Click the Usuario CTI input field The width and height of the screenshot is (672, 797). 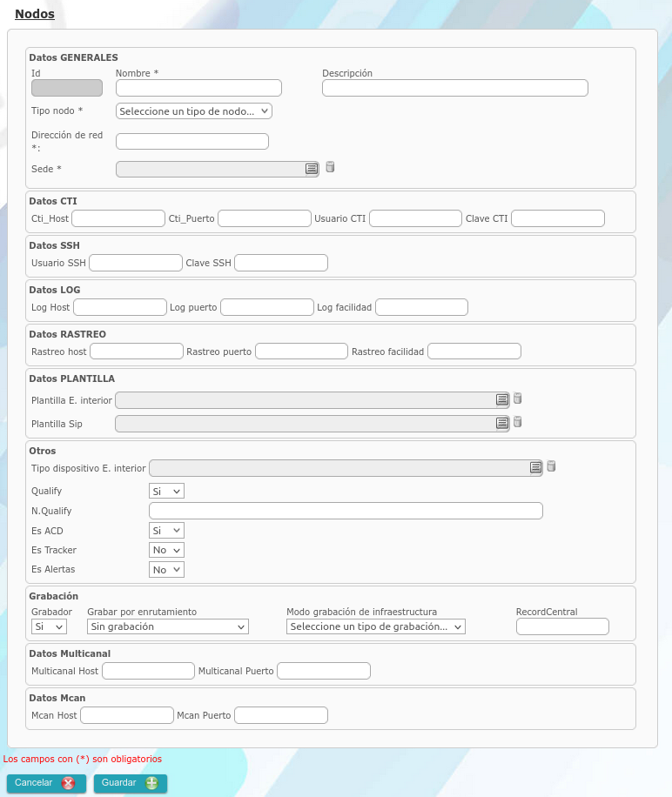pyautogui.click(x=416, y=218)
